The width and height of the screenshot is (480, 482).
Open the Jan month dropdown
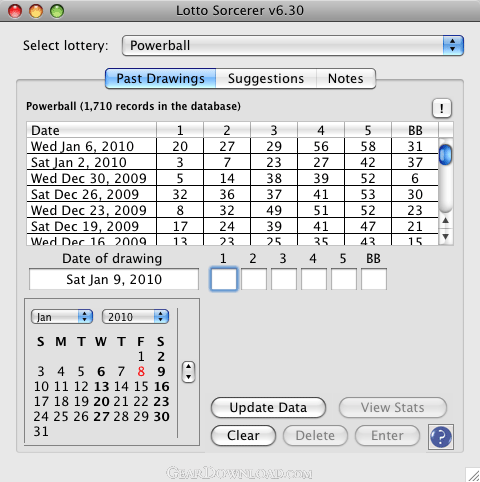(62, 317)
